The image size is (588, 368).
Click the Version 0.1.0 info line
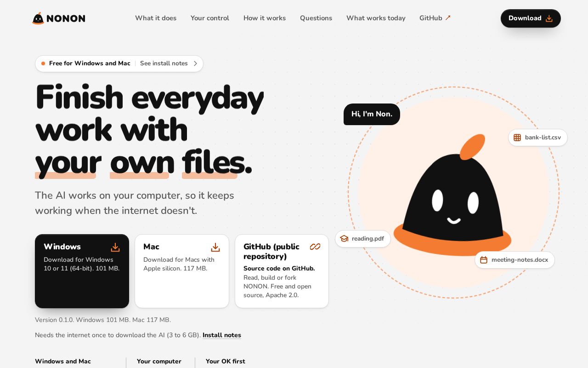103,320
